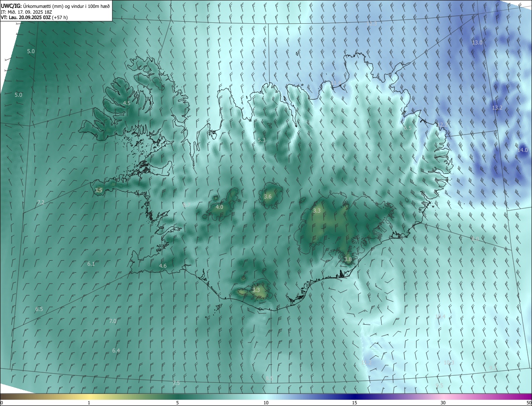Click the colorbar tick labeled 10
Image resolution: width=532 pixels, height=406 pixels.
pos(266,403)
